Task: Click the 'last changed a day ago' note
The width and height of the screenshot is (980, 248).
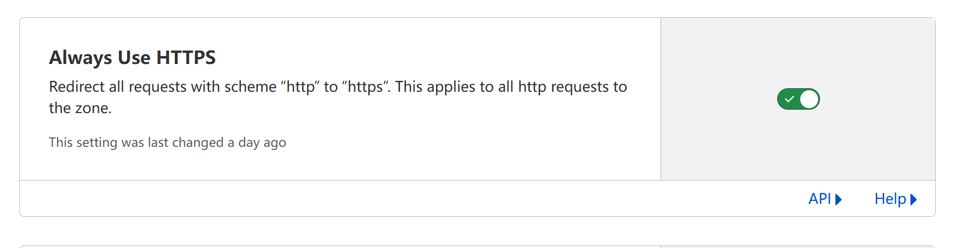Action: tap(167, 142)
